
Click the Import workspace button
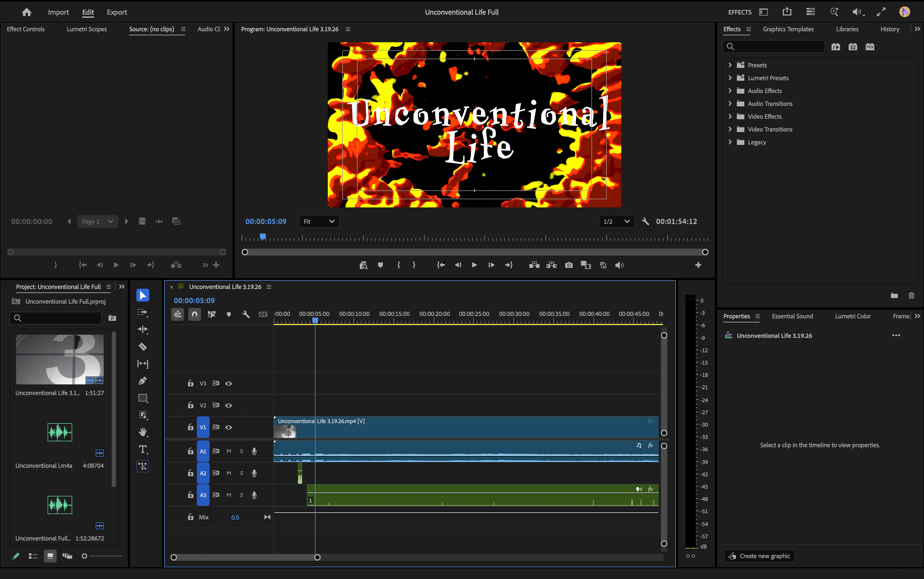coord(58,12)
